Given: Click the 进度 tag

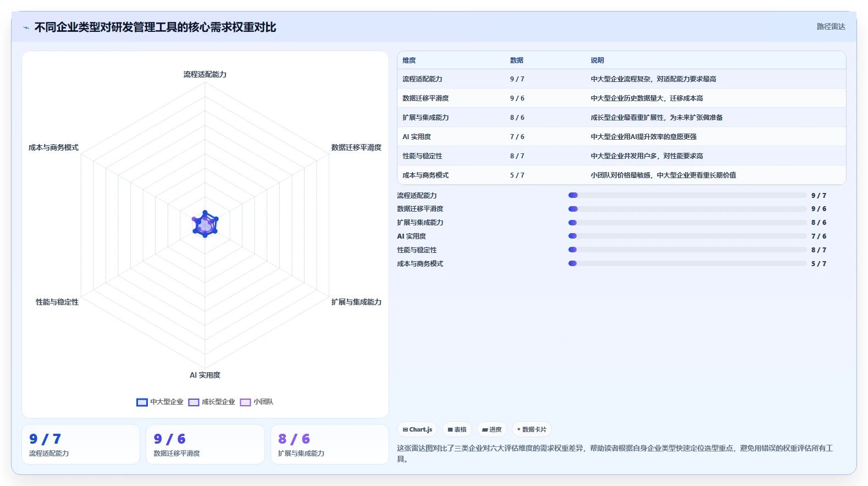Looking at the screenshot, I should point(492,429).
